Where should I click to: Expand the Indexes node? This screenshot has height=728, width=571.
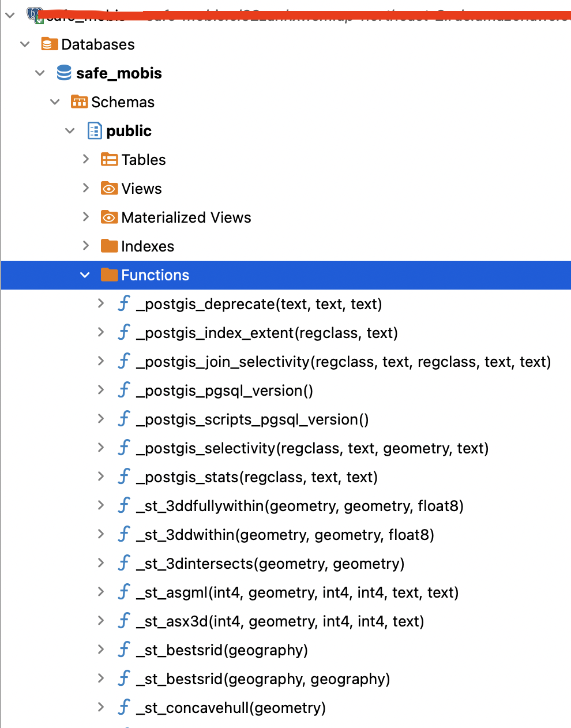pyautogui.click(x=85, y=246)
